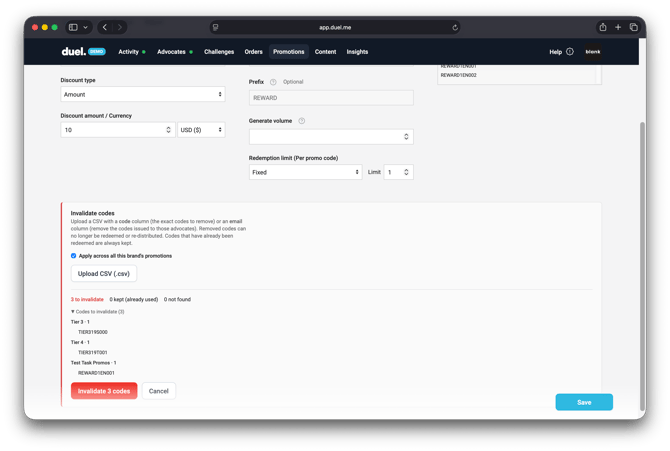Go to Challenges section
Screen dimensions: 670x451
click(219, 52)
